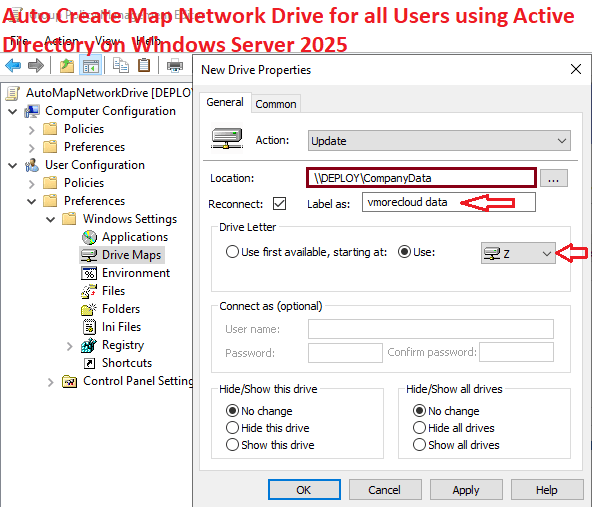
Task: Expand Policies under Computer Configuration
Action: tap(32, 130)
